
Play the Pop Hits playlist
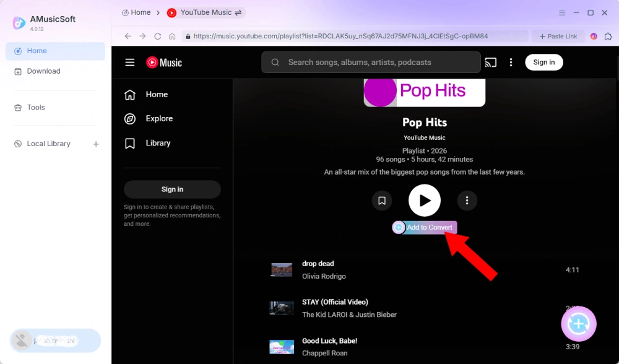point(425,201)
